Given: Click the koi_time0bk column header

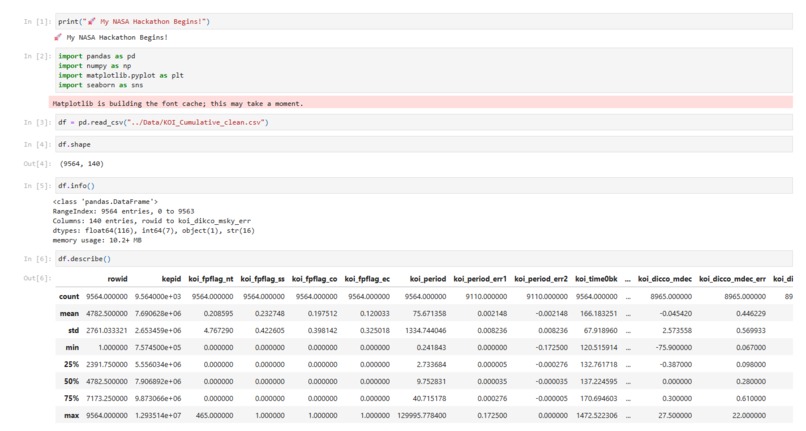Looking at the screenshot, I should (x=596, y=279).
